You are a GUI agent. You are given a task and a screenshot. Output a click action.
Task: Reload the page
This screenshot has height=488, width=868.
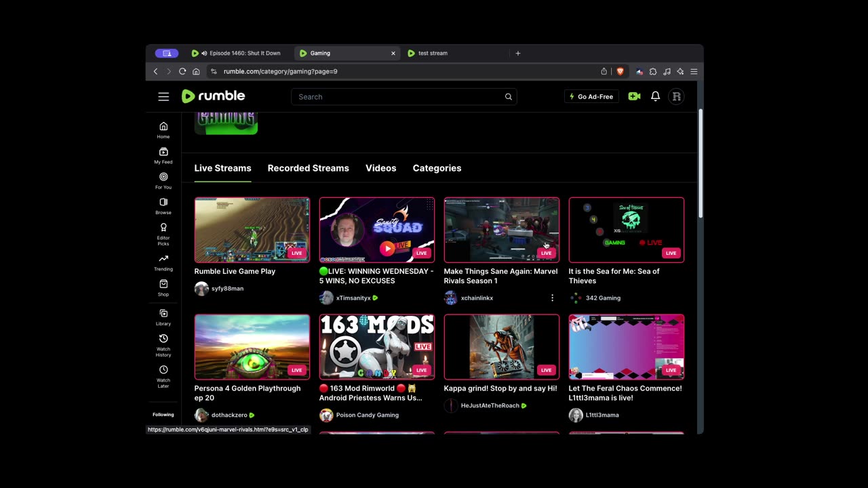click(x=182, y=71)
